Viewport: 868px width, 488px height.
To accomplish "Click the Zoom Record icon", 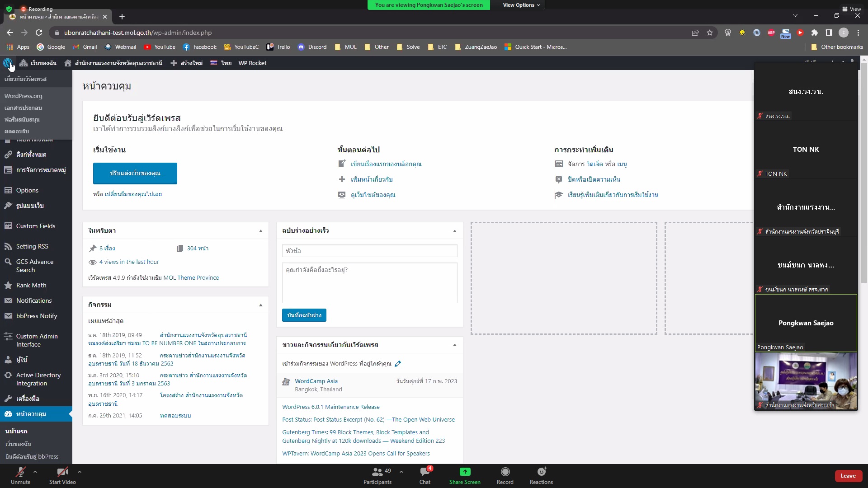I will [505, 475].
